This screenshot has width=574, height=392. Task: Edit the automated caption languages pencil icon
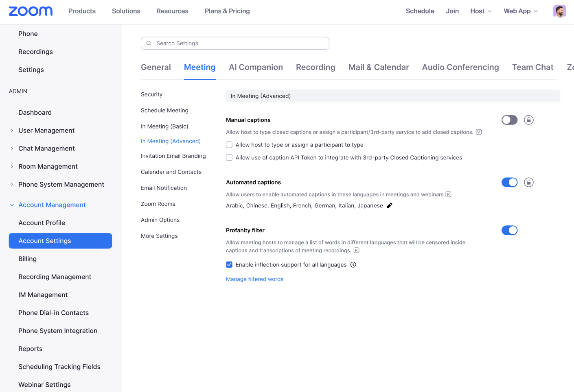(x=389, y=206)
